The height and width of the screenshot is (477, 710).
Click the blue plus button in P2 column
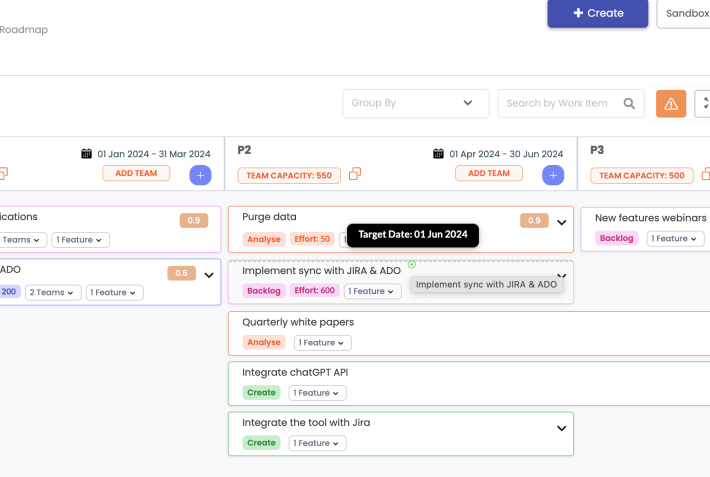pyautogui.click(x=552, y=175)
